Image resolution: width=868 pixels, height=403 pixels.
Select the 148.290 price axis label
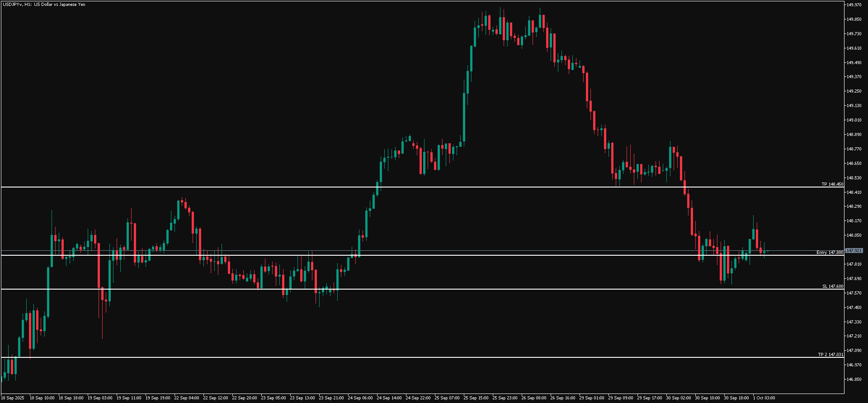pos(854,206)
